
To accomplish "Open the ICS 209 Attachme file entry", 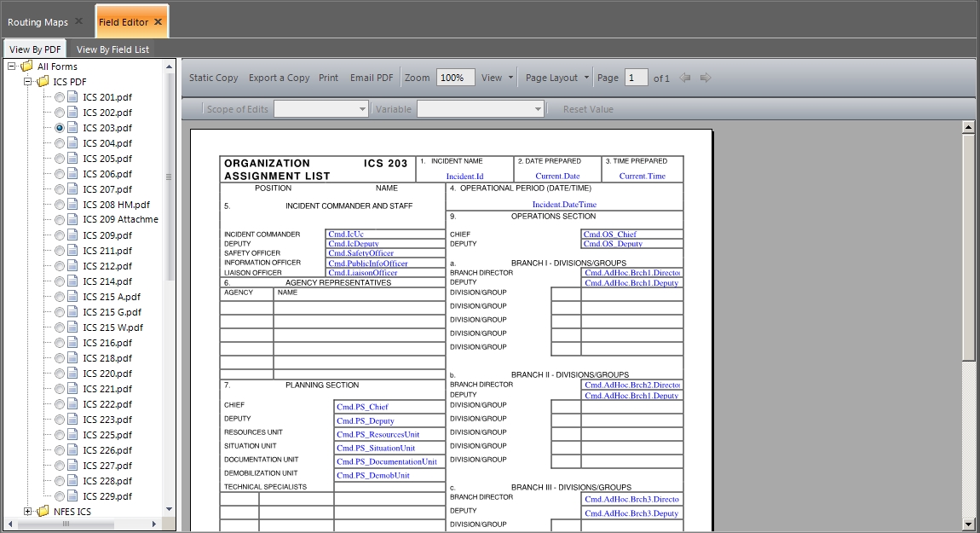I will (121, 219).
